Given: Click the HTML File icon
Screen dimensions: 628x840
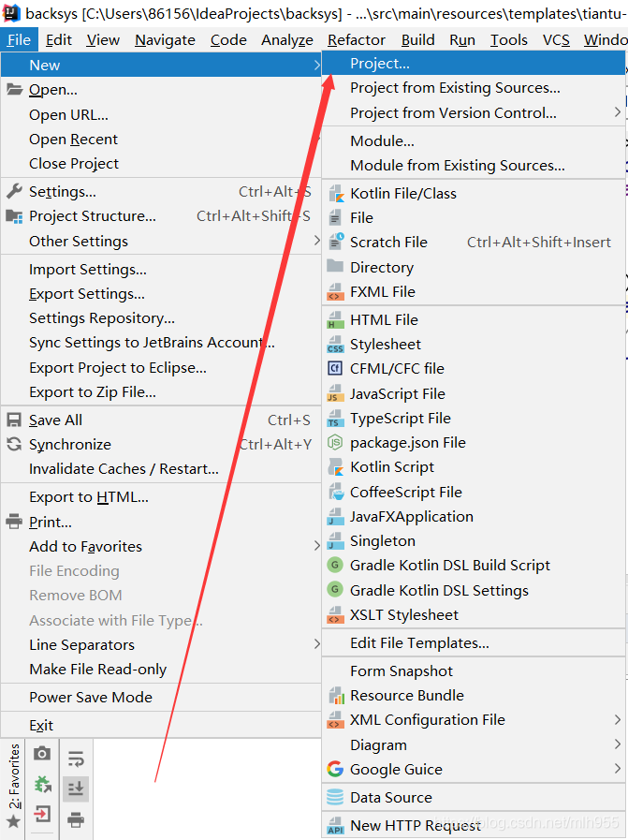Looking at the screenshot, I should pos(335,320).
